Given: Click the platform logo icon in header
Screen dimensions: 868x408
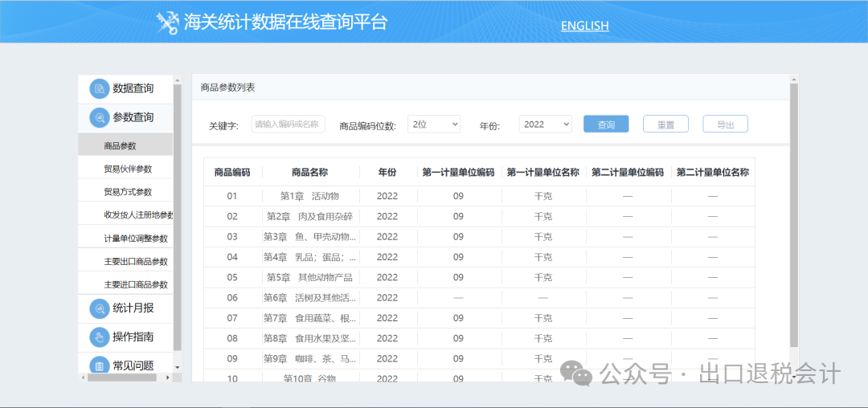Looking at the screenshot, I should click(167, 23).
